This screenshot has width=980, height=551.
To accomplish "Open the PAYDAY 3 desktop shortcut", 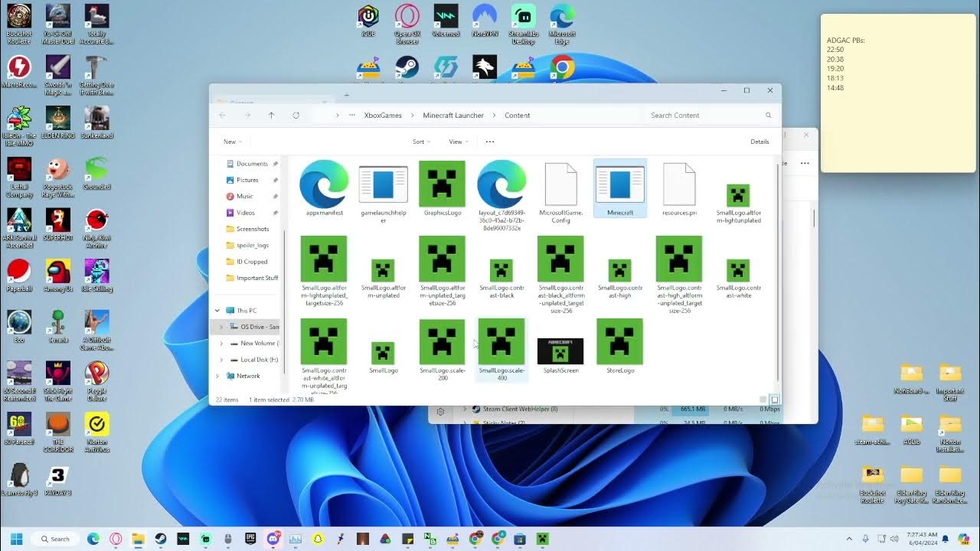I will [57, 480].
